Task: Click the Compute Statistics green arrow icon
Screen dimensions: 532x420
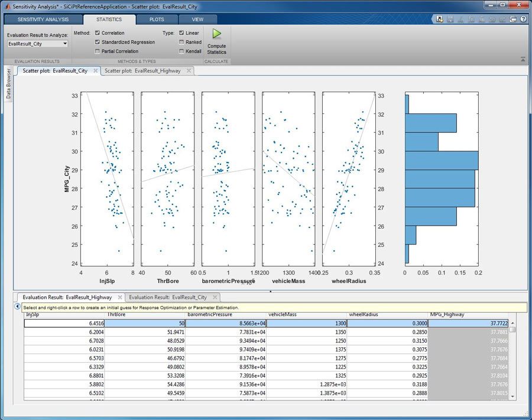Action: tap(216, 34)
